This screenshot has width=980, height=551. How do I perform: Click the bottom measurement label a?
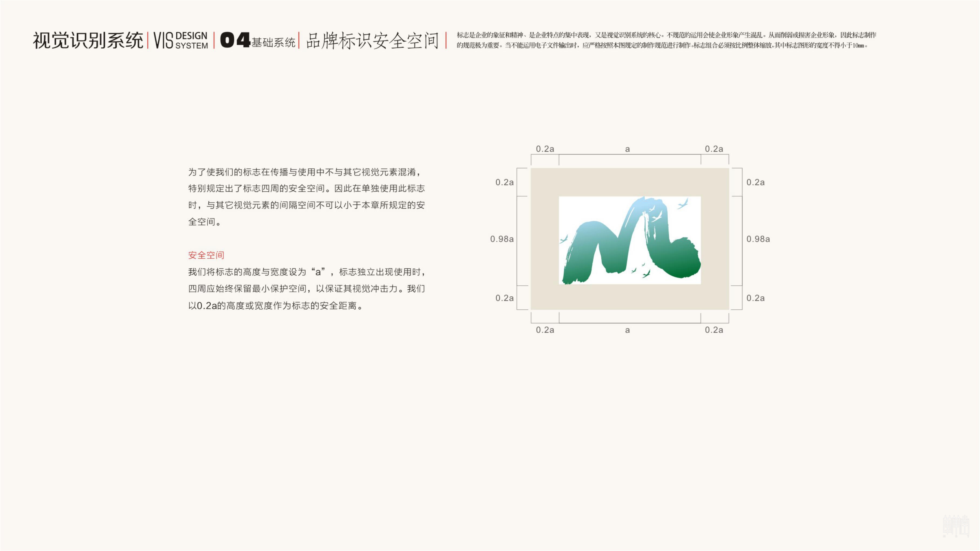[x=628, y=330]
